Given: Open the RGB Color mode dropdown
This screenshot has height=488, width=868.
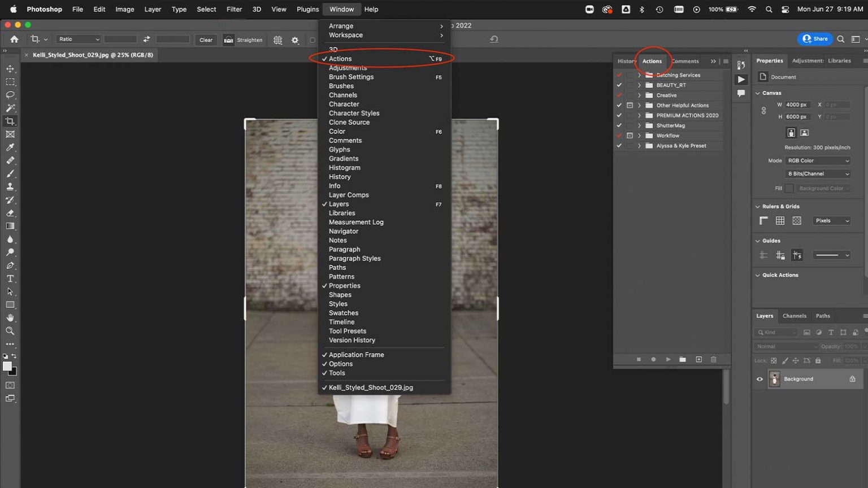Looking at the screenshot, I should click(818, 160).
